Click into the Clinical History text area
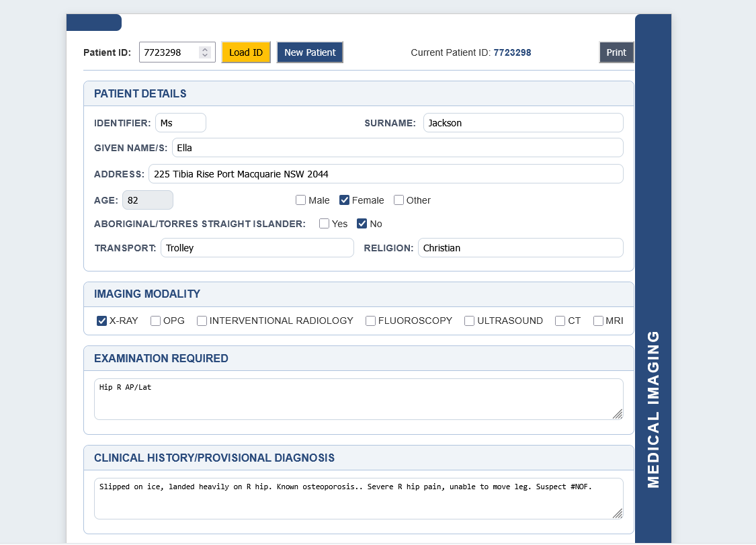The image size is (756, 545). point(359,499)
